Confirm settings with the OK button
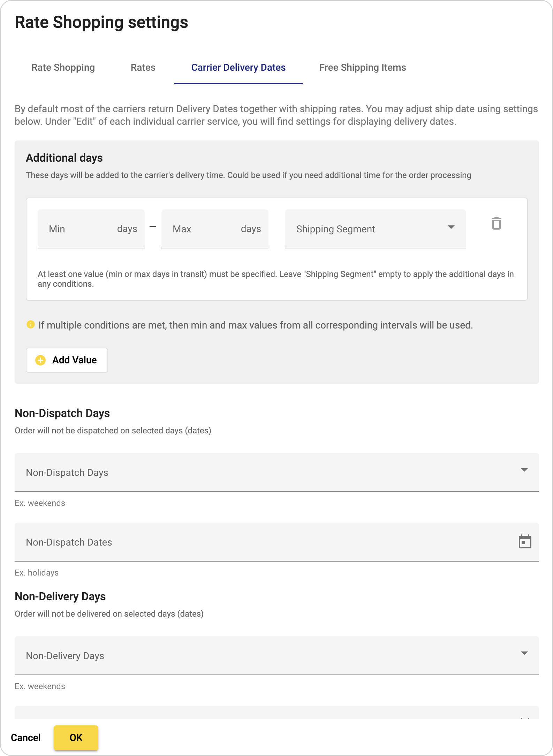553x756 pixels. point(76,738)
